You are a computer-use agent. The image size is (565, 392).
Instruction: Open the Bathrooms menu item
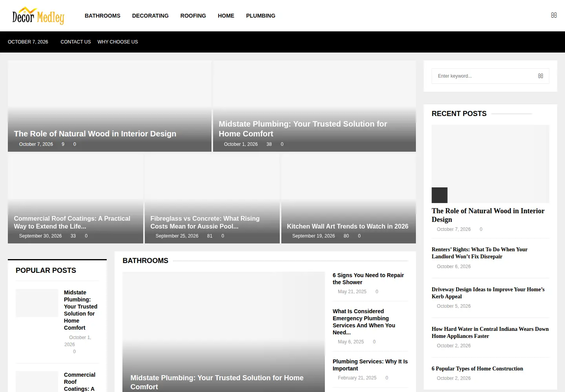[x=102, y=16]
